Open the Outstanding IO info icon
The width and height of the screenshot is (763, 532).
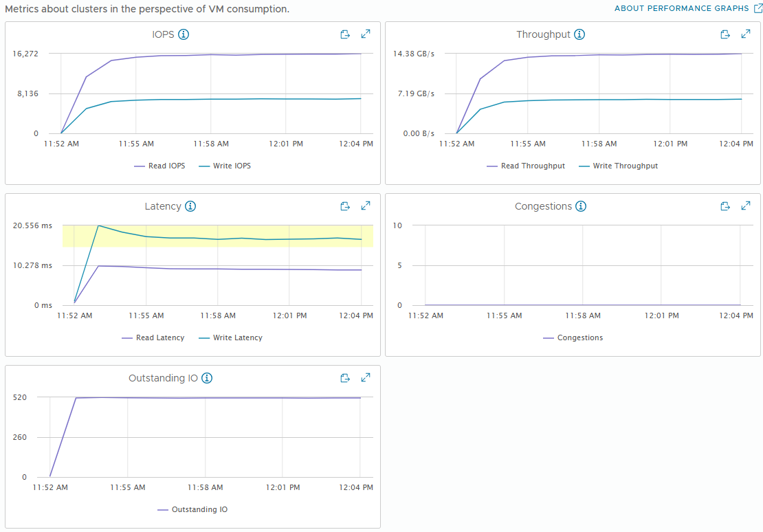point(207,378)
